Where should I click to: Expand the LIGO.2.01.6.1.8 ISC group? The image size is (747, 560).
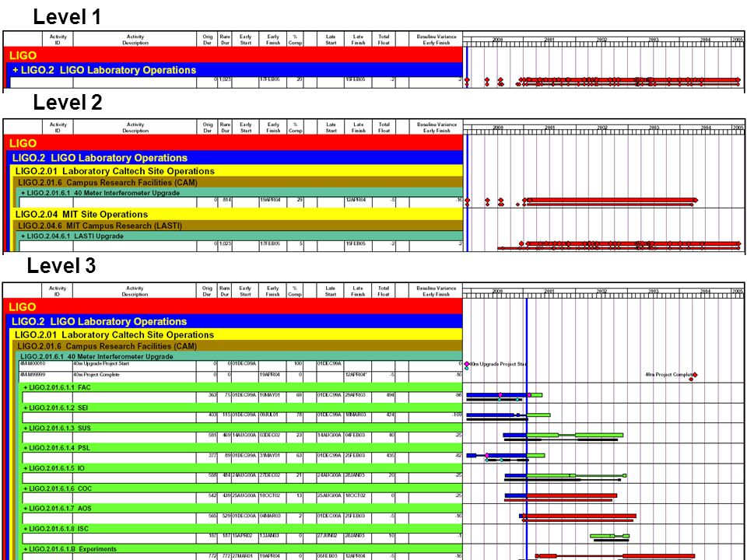[x=26, y=529]
